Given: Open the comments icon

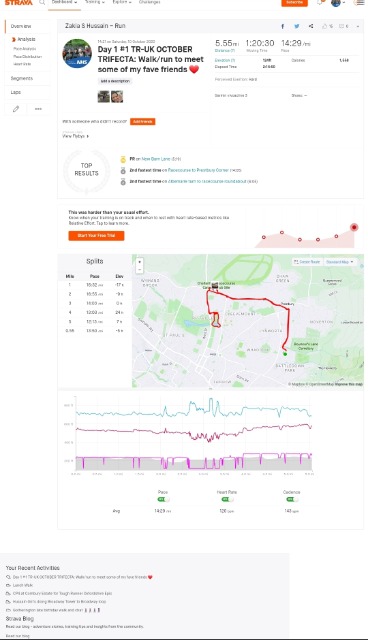Looking at the screenshot, I should click(344, 26).
